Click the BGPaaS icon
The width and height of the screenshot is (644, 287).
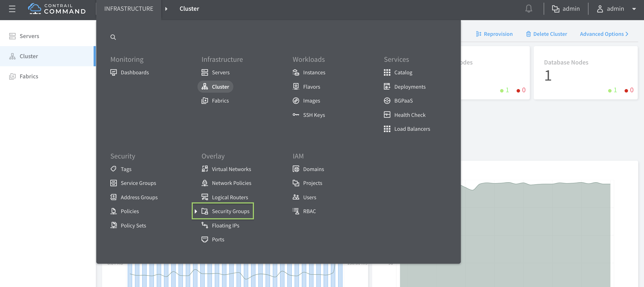point(387,101)
